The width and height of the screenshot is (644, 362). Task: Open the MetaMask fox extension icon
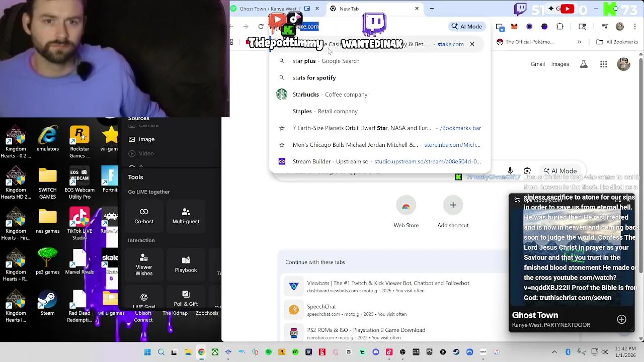click(x=514, y=27)
